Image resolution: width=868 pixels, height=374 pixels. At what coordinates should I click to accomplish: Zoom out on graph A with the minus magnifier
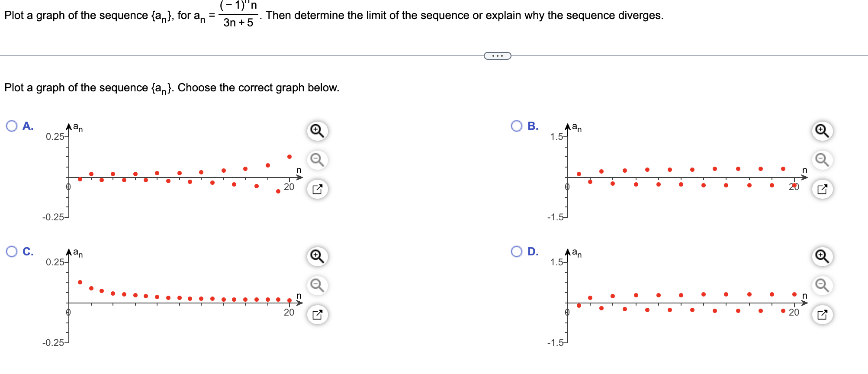click(317, 159)
